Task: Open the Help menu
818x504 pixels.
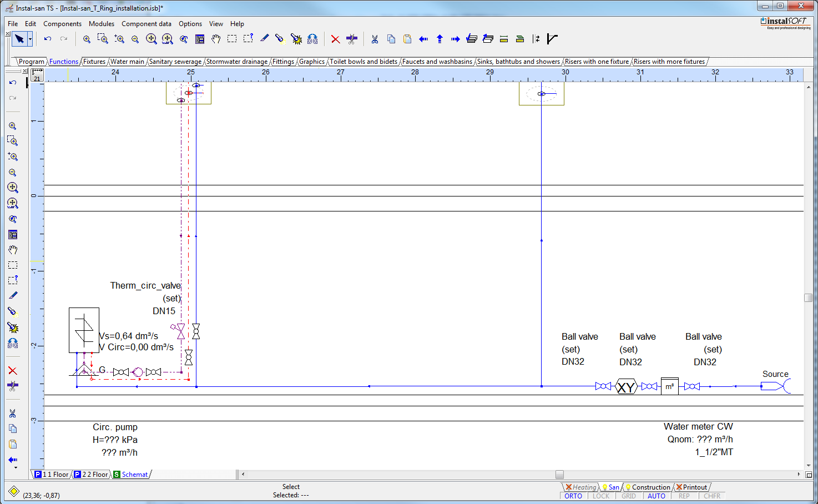Action: pyautogui.click(x=237, y=24)
